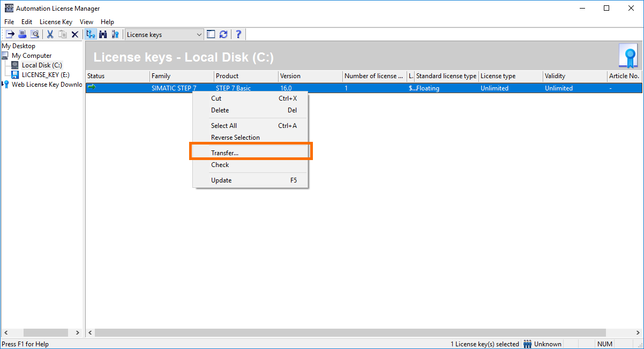Toggle the navigation tree view icon
Image resolution: width=644 pixels, height=349 pixels.
[x=91, y=34]
